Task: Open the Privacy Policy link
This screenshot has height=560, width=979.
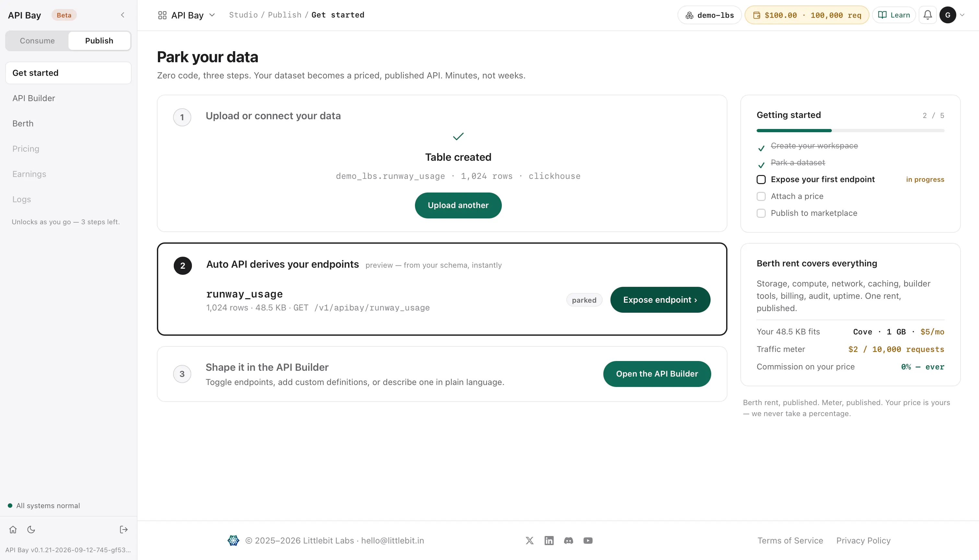Action: click(863, 540)
